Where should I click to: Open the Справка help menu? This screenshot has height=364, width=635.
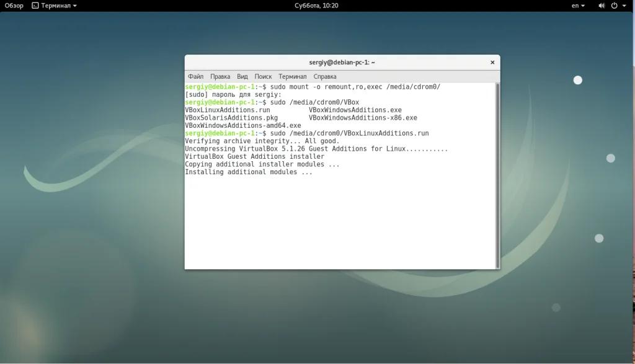(325, 77)
